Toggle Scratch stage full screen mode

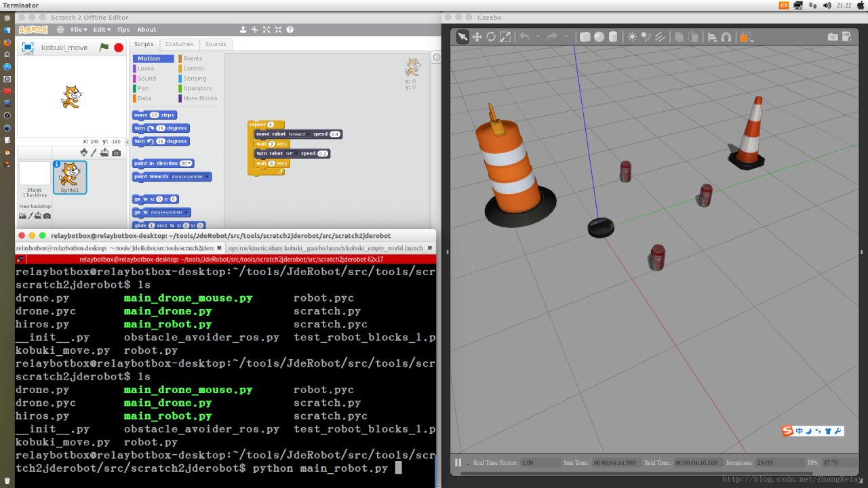click(x=28, y=47)
